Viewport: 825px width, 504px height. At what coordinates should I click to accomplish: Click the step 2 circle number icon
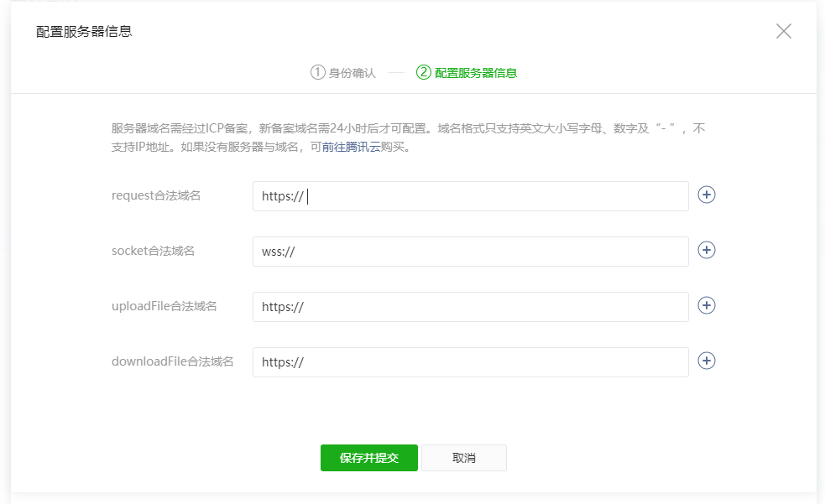click(x=424, y=72)
